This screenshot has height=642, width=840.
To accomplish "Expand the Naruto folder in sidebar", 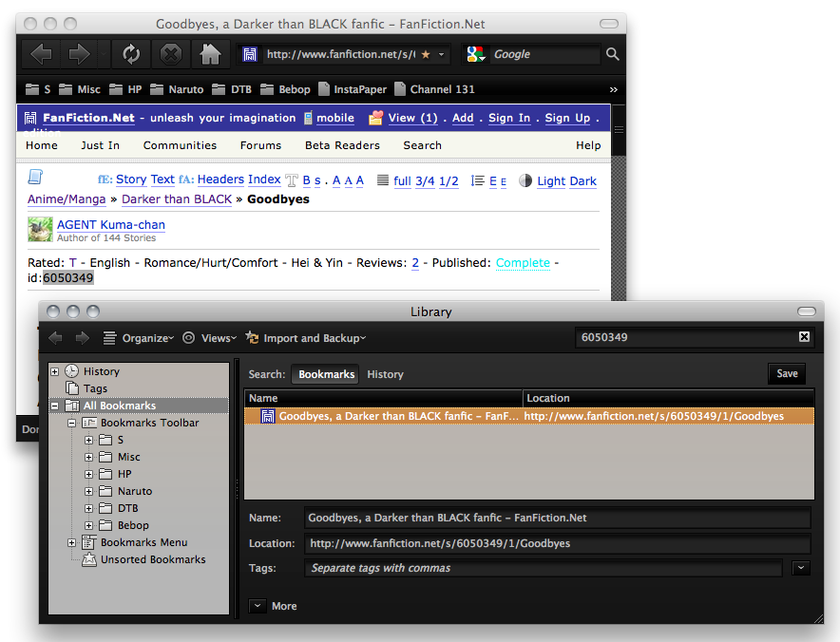I will [x=89, y=492].
